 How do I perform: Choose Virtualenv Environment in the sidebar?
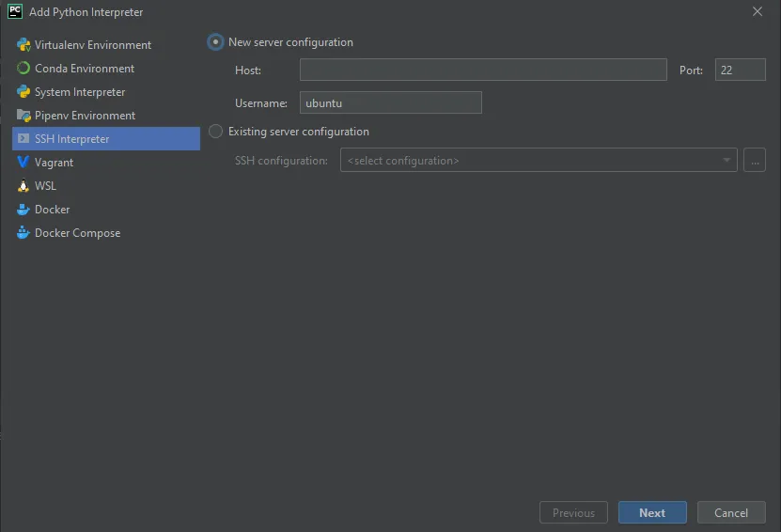point(106,45)
